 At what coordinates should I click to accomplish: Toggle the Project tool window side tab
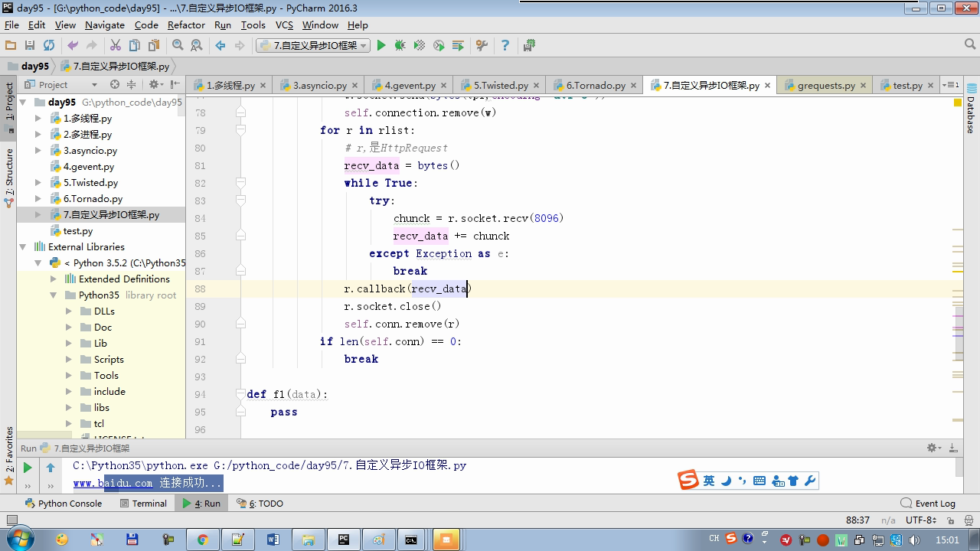9,102
